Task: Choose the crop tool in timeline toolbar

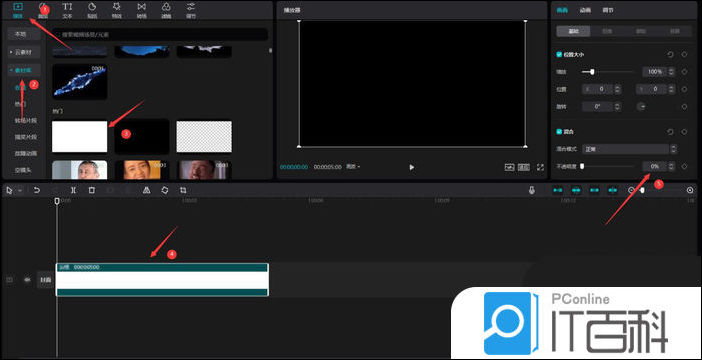Action: tap(183, 190)
